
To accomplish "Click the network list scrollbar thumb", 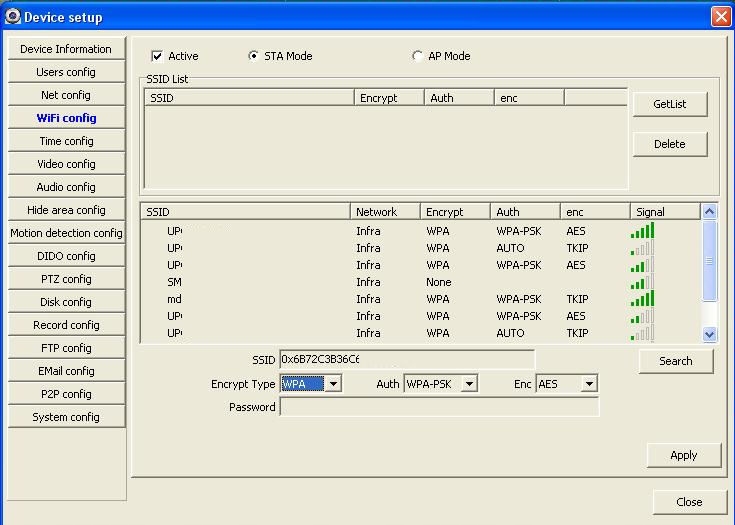I will (710, 260).
